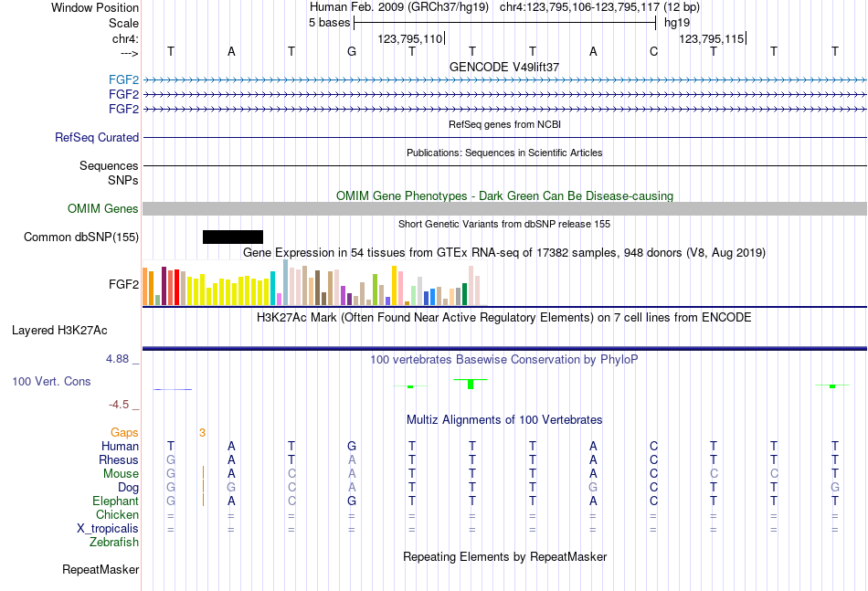
Task: Select the X_tropicalis alignment row label
Action: coord(108,529)
